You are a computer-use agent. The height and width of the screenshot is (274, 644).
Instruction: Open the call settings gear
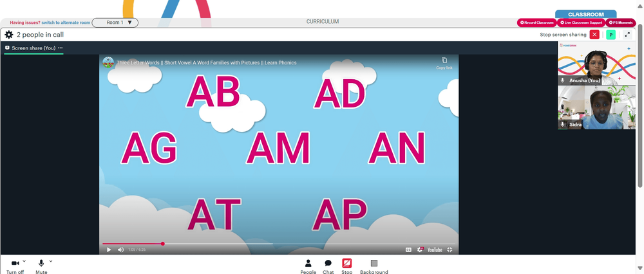8,35
